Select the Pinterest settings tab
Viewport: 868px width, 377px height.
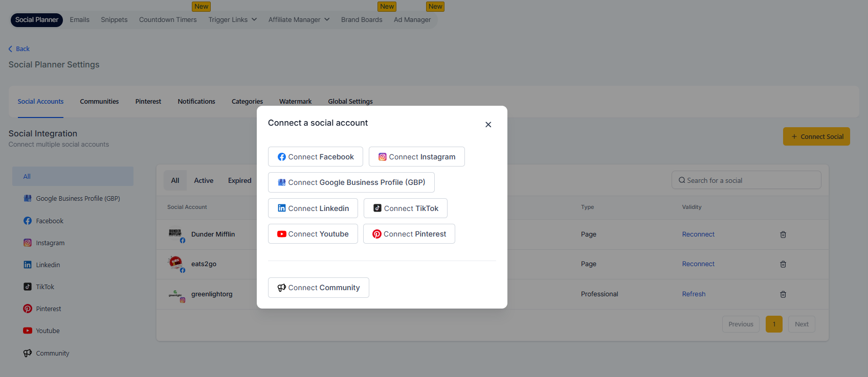(148, 102)
